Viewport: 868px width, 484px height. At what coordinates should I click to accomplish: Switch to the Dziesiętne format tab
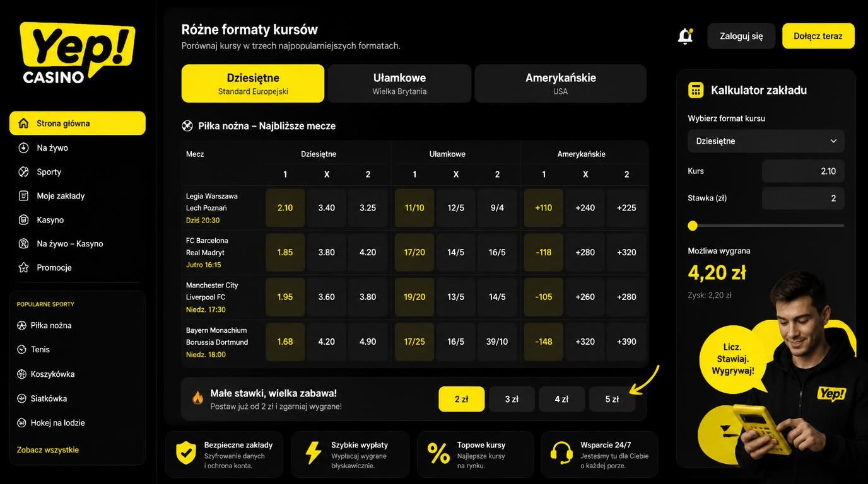click(253, 83)
